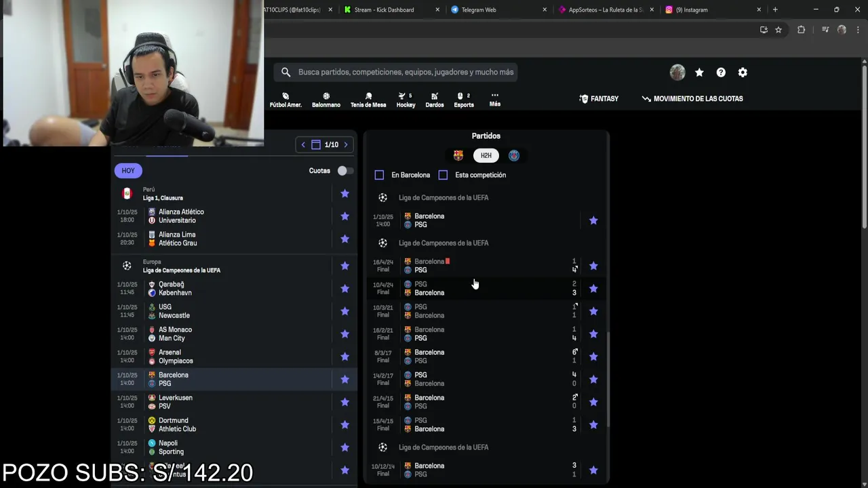Favorite the Dortmund vs Athletic Club match
868x488 pixels.
click(x=344, y=425)
